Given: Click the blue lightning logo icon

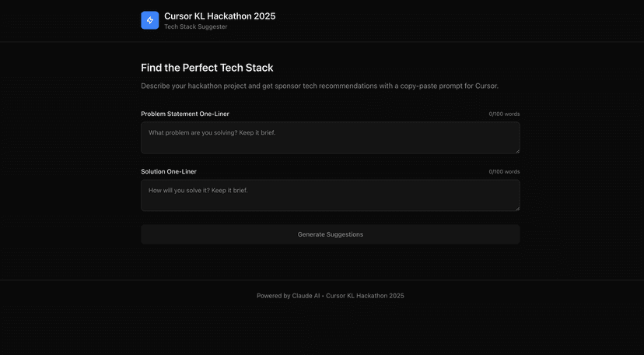Looking at the screenshot, I should 150,20.
